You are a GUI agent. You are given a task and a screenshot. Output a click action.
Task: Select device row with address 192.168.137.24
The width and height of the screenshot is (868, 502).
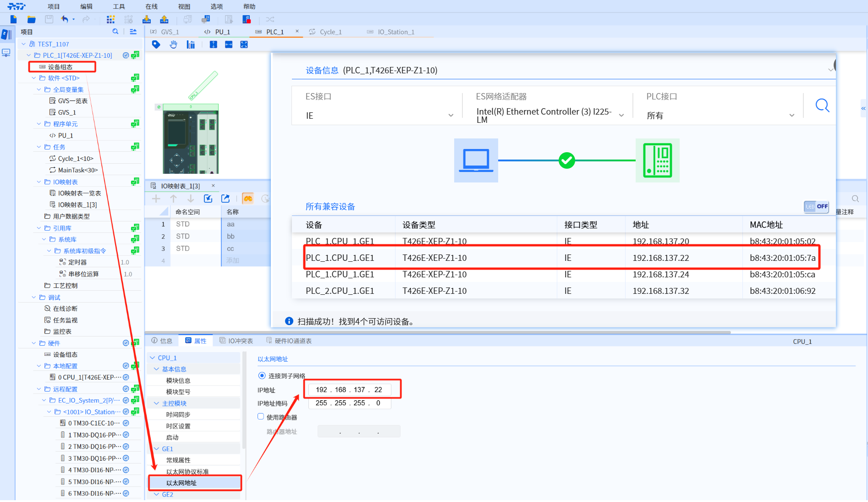pos(564,275)
